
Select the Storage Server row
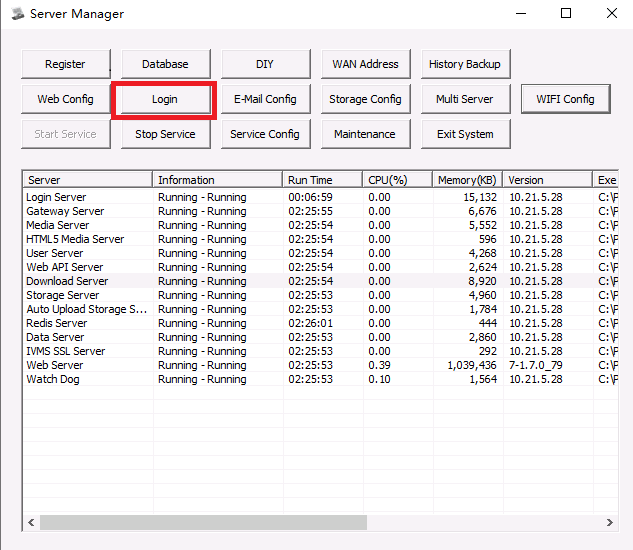point(321,295)
